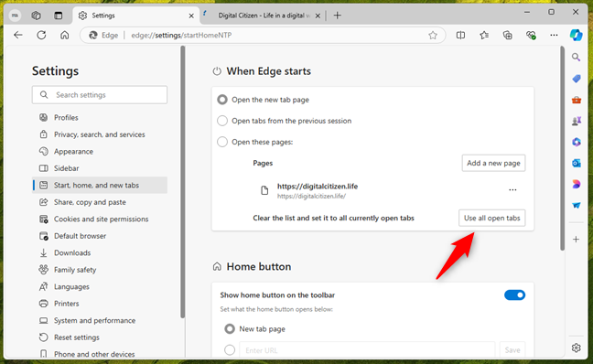
Task: Click the Save button for home URL
Action: [512, 350]
